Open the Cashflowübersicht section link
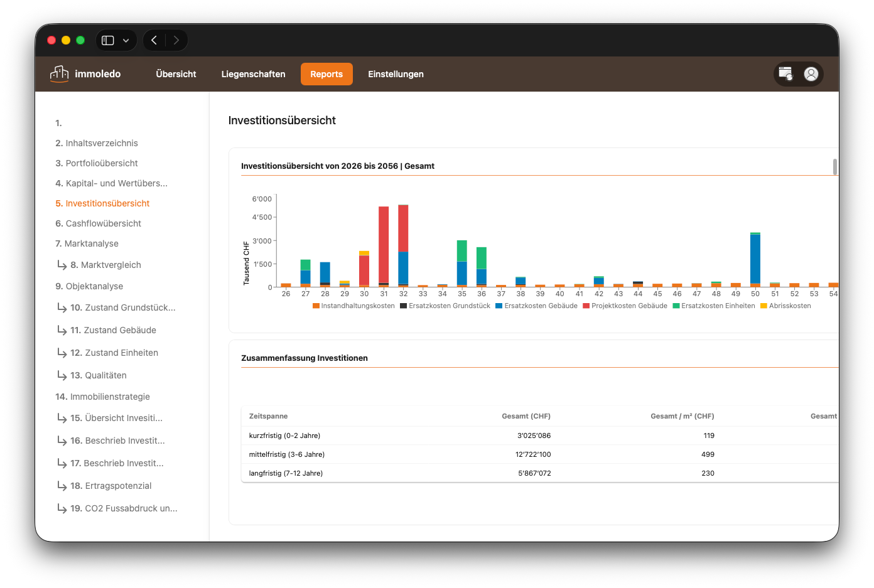The height and width of the screenshot is (588, 874). pos(98,223)
